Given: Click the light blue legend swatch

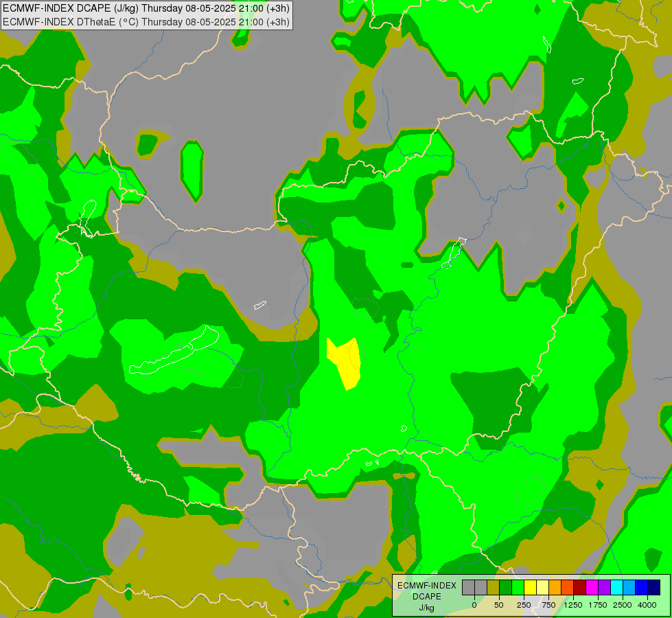Looking at the screenshot, I should 629,588.
